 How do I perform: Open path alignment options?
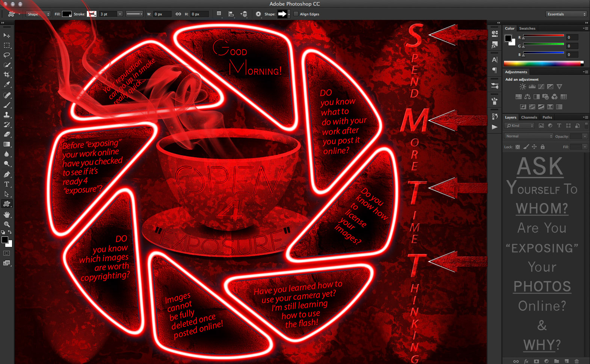coord(231,14)
